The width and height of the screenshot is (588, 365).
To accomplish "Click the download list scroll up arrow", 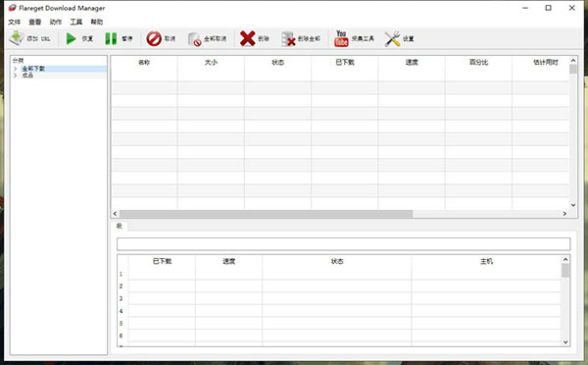I will pos(573,60).
